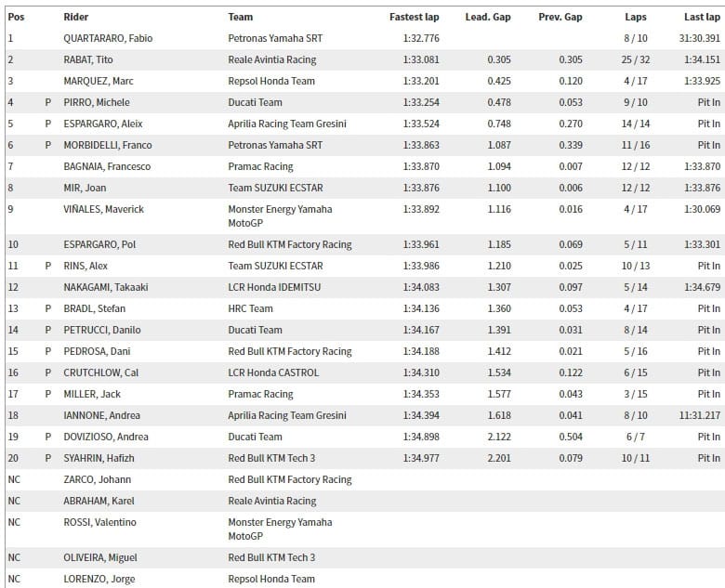Open LORENZO, Jorge rider entry
This screenshot has width=725, height=588.
(99, 579)
